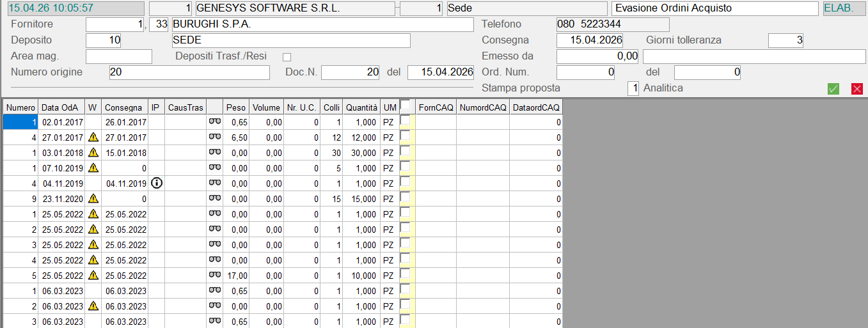Click the Quantità column header

click(361, 107)
